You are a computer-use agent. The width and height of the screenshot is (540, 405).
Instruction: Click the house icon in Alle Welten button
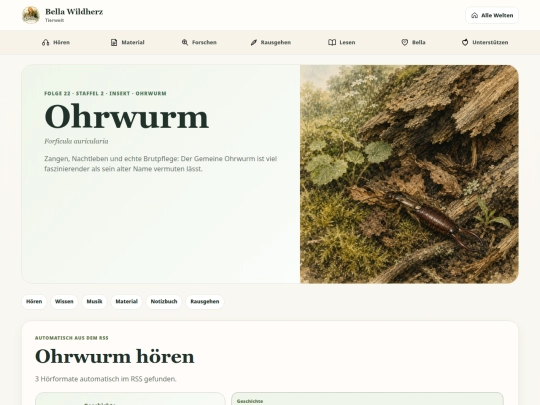click(475, 15)
